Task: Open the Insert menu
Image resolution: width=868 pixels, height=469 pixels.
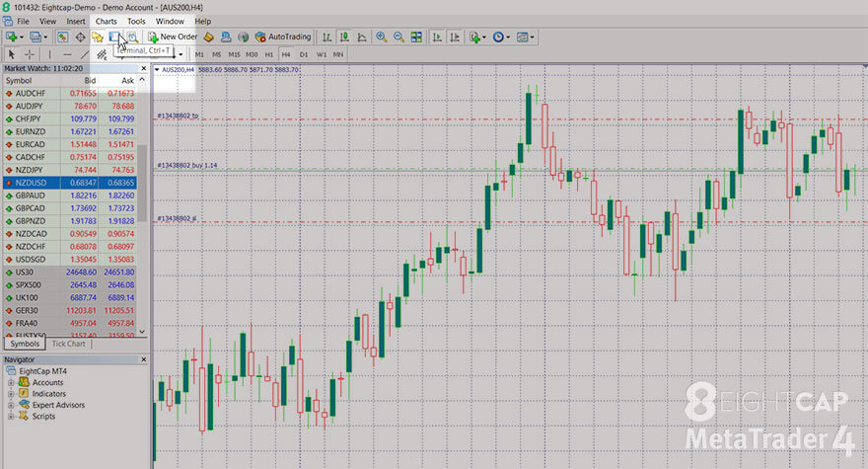Action: click(76, 21)
